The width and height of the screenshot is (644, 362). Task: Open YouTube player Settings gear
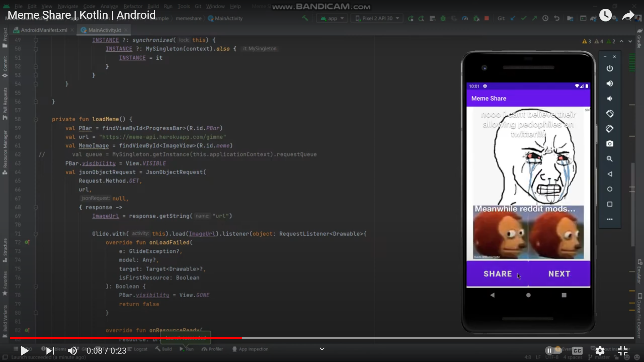click(600, 351)
